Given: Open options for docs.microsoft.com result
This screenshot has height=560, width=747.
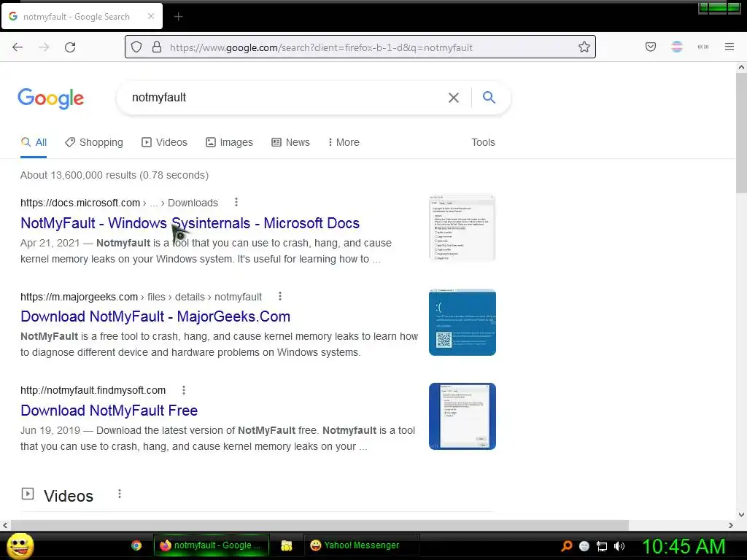Looking at the screenshot, I should tap(236, 203).
